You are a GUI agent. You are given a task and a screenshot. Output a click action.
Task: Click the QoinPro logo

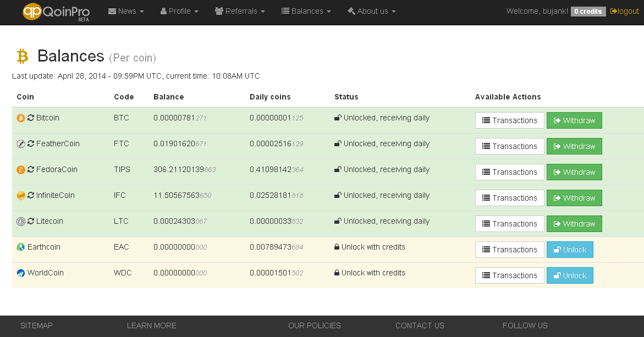[x=56, y=12]
